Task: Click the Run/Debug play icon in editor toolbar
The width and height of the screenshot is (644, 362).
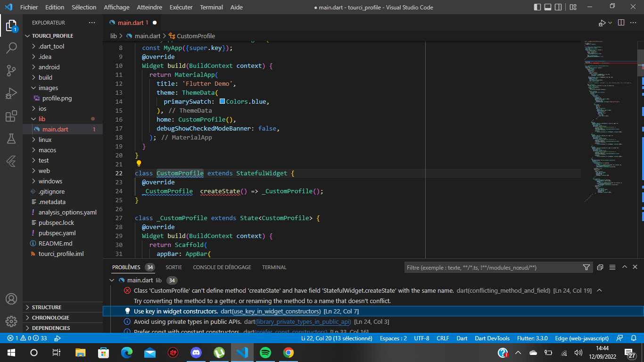Action: [x=602, y=23]
